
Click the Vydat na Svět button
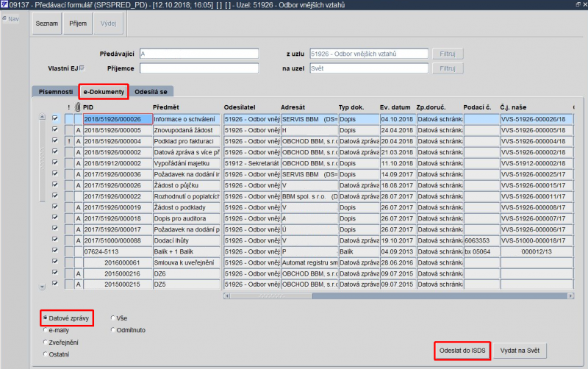coord(520,351)
